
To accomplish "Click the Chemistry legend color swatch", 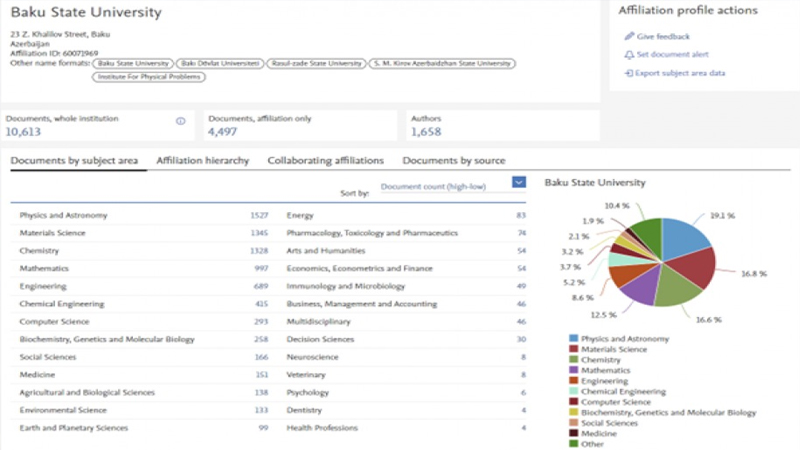I will [x=573, y=360].
